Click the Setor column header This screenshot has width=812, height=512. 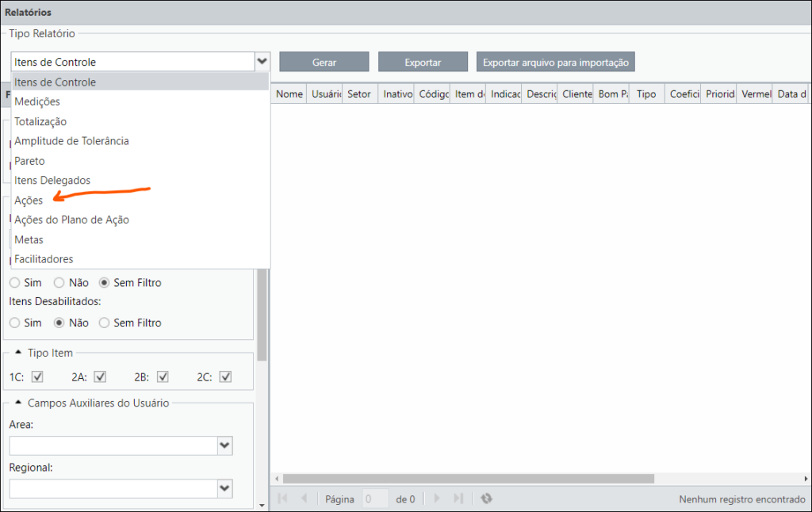361,94
